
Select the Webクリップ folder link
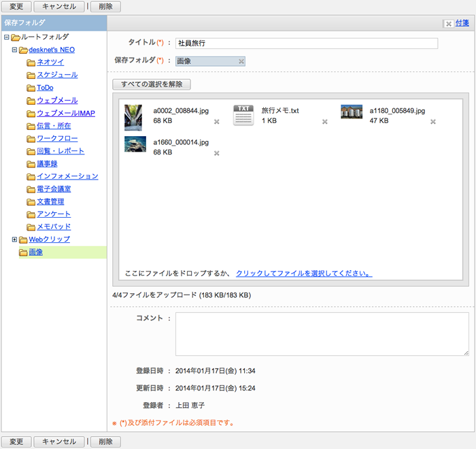(49, 239)
